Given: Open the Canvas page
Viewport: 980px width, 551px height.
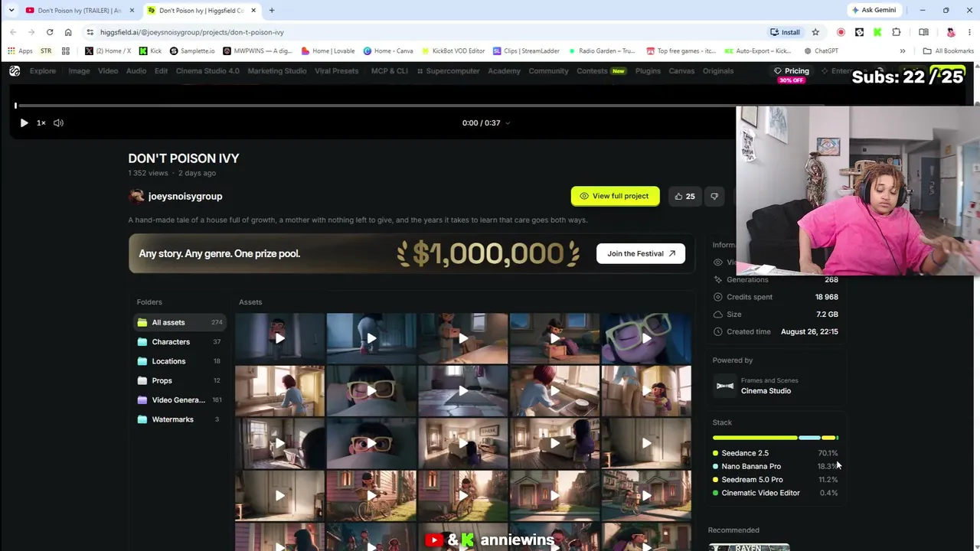Looking at the screenshot, I should coord(681,70).
